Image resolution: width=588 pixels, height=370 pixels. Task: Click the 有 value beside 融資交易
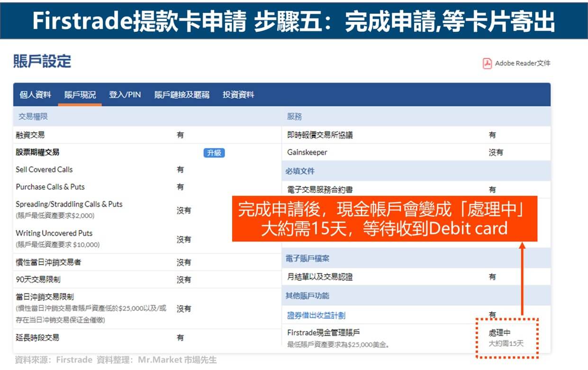pos(180,135)
